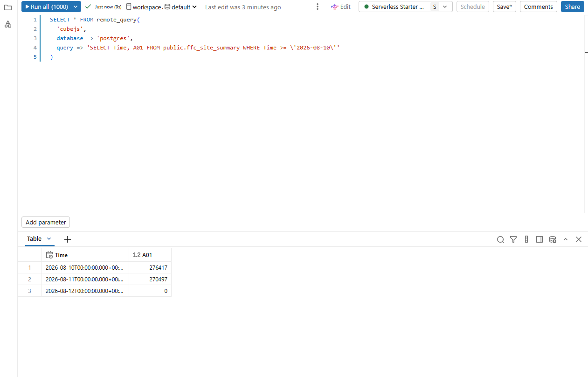This screenshot has width=588, height=377.
Task: Open the Table tab dropdown chevron
Action: 49,238
